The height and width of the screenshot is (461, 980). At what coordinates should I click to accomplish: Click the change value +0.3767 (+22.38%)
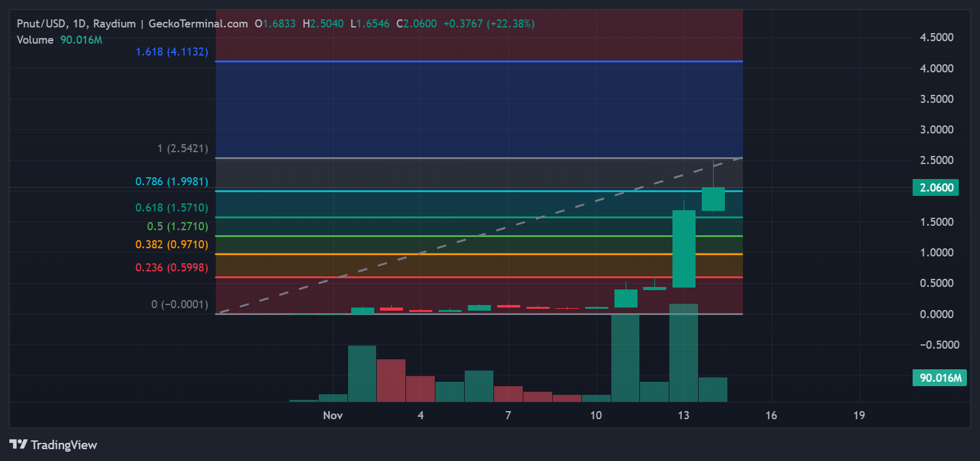(489, 24)
